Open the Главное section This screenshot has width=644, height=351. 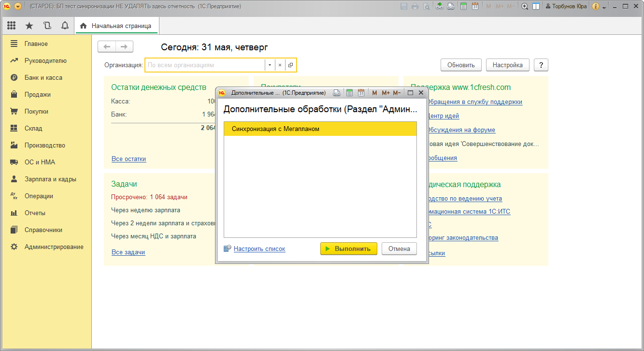pyautogui.click(x=36, y=44)
